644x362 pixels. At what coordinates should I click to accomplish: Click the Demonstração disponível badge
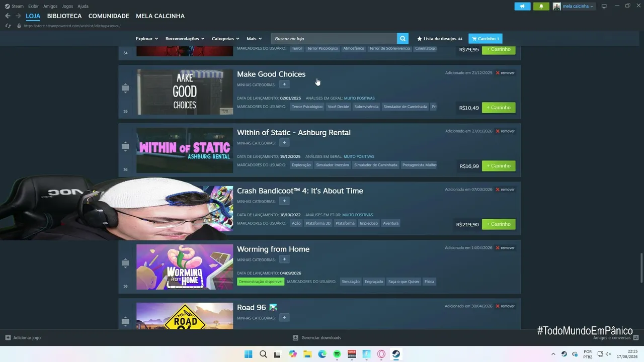261,282
